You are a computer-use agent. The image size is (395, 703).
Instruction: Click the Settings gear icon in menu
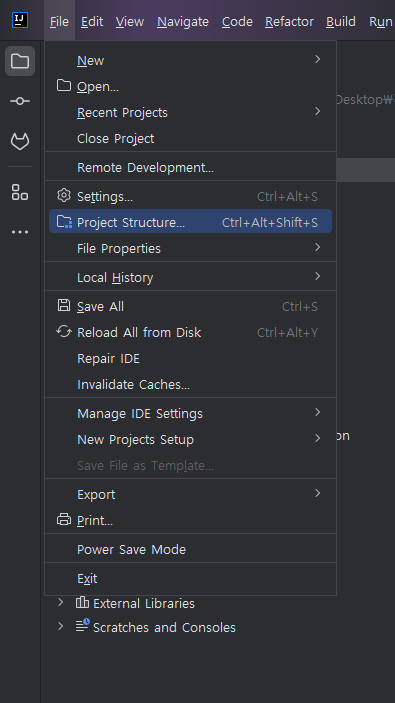pos(64,195)
